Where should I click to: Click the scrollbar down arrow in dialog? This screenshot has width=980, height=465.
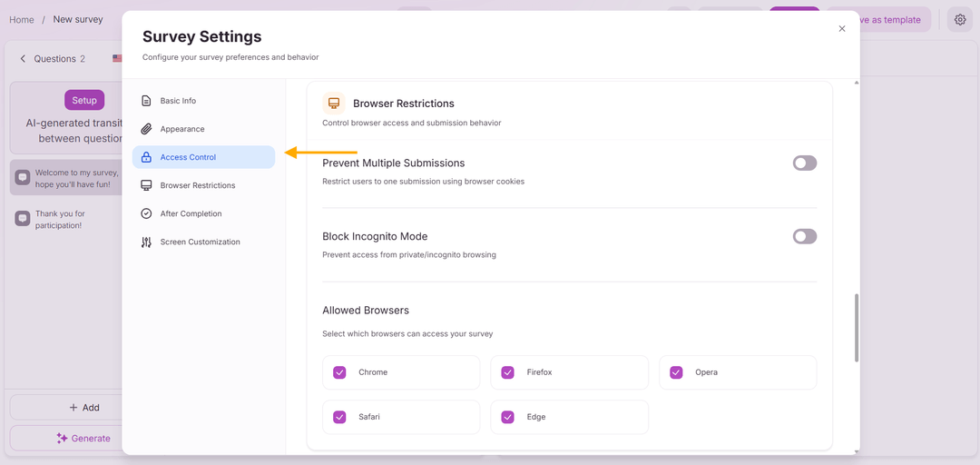857,450
